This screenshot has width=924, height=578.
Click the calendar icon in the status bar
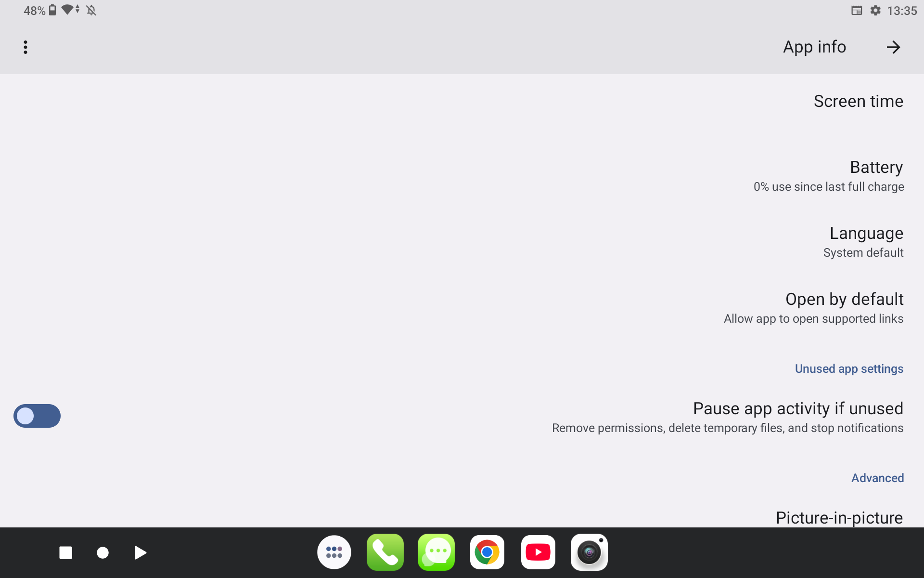856,10
